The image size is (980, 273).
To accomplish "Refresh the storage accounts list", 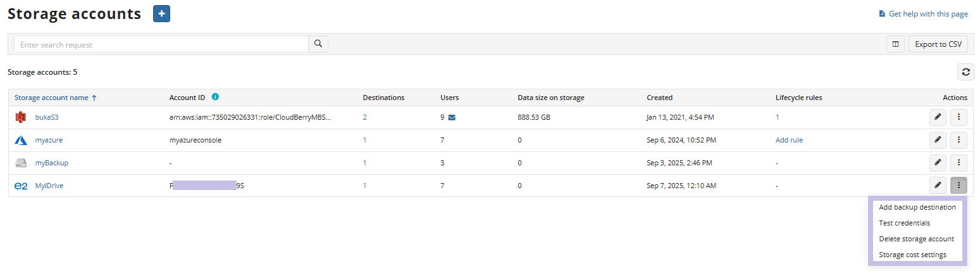I will [x=965, y=72].
